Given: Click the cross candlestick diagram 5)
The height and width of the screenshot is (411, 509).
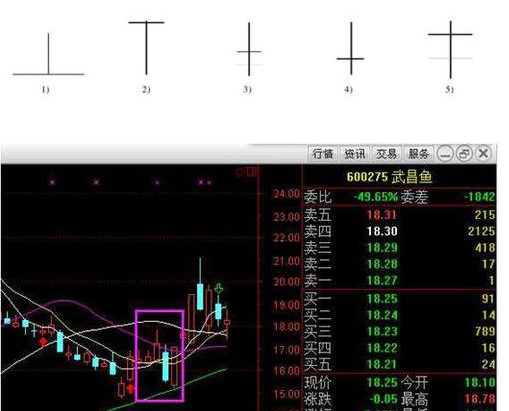Looking at the screenshot, I should click(450, 50).
